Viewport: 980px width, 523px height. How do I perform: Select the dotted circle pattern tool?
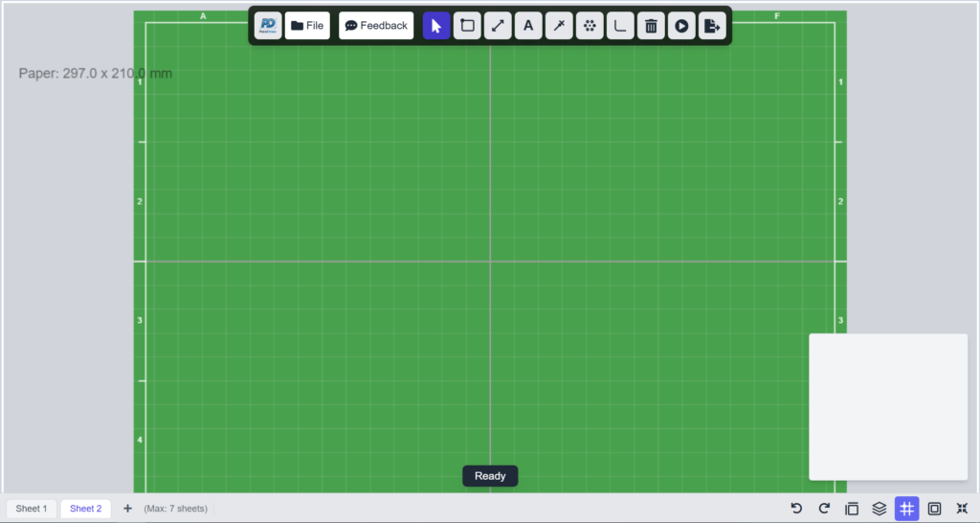(590, 26)
